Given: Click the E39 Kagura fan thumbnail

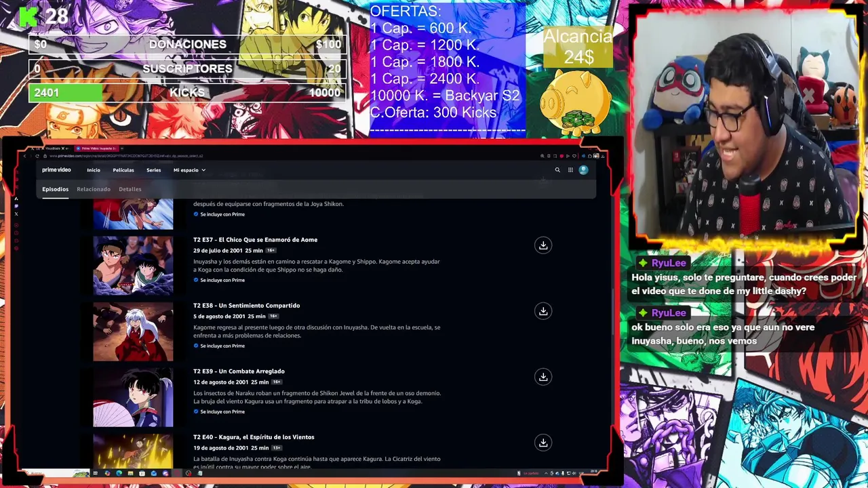Looking at the screenshot, I should point(133,397).
